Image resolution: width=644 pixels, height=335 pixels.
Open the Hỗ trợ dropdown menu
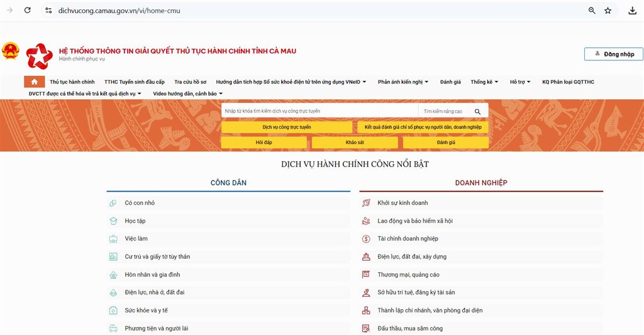(x=520, y=82)
